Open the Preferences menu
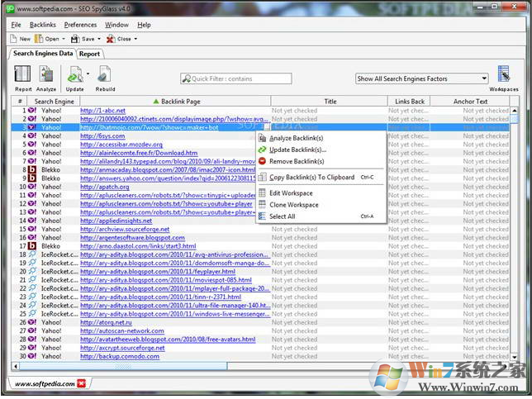The image size is (532, 399). pos(80,25)
